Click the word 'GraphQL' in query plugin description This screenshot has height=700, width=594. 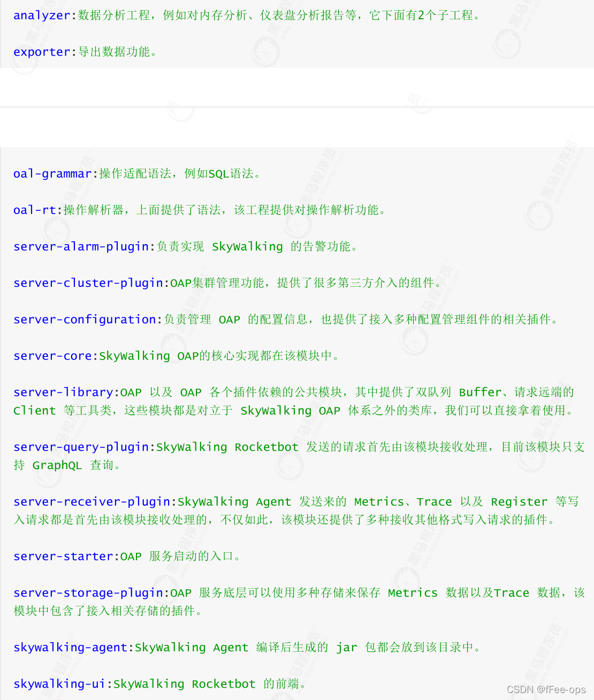(57, 466)
